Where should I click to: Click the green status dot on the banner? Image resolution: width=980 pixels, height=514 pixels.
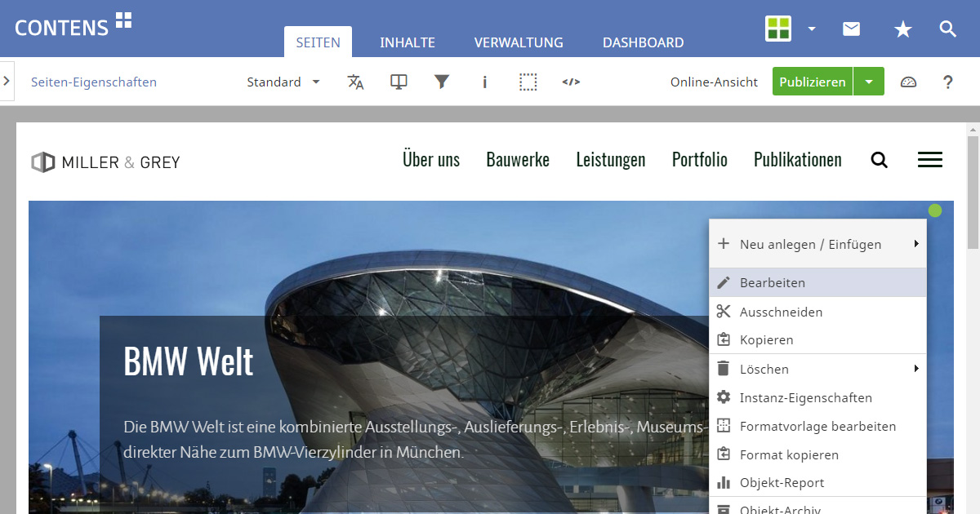tap(935, 210)
